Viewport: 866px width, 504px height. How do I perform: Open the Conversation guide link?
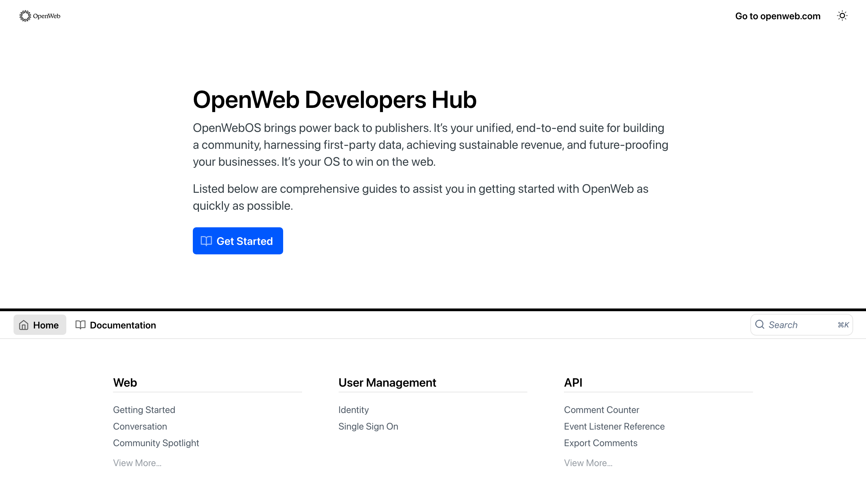[x=140, y=426]
